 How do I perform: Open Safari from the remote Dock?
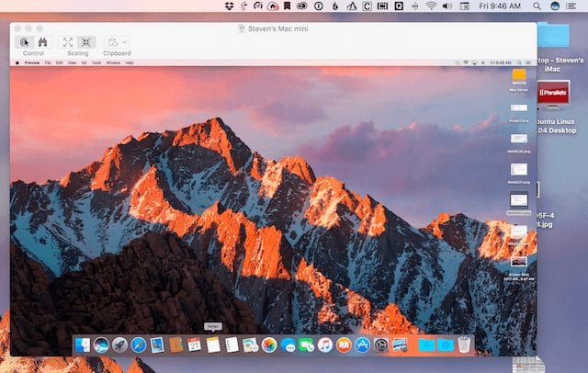coord(138,345)
